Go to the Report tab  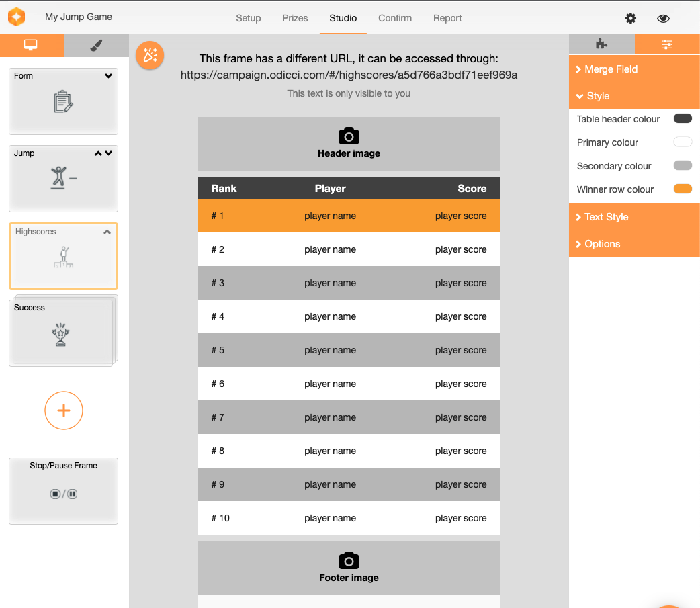click(447, 18)
